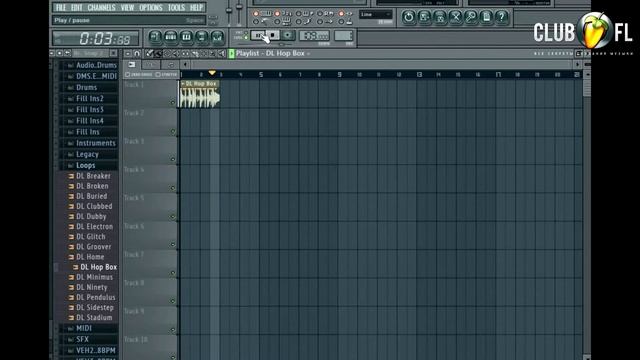Click the magnet snap icon in Playlist
The height and width of the screenshot is (360, 640).
(137, 53)
